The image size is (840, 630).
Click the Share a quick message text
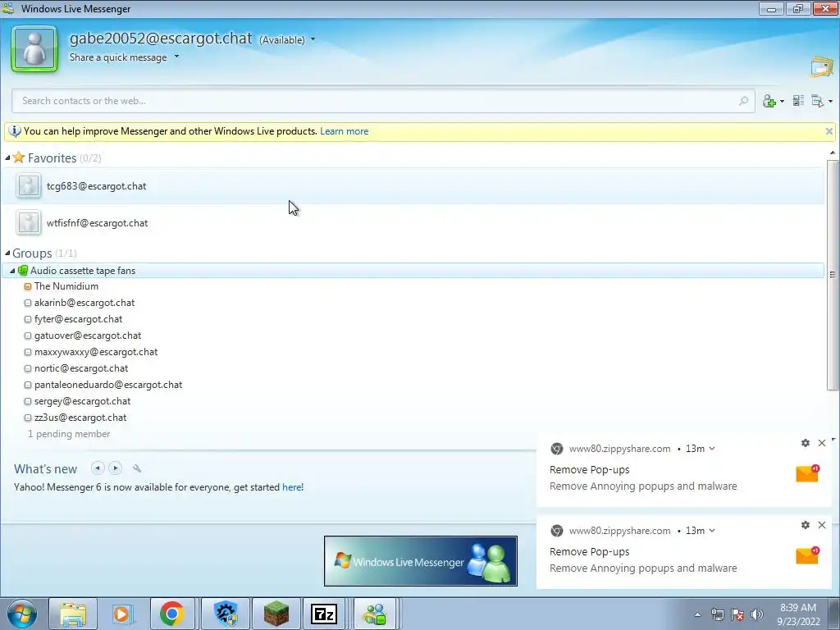pyautogui.click(x=118, y=57)
